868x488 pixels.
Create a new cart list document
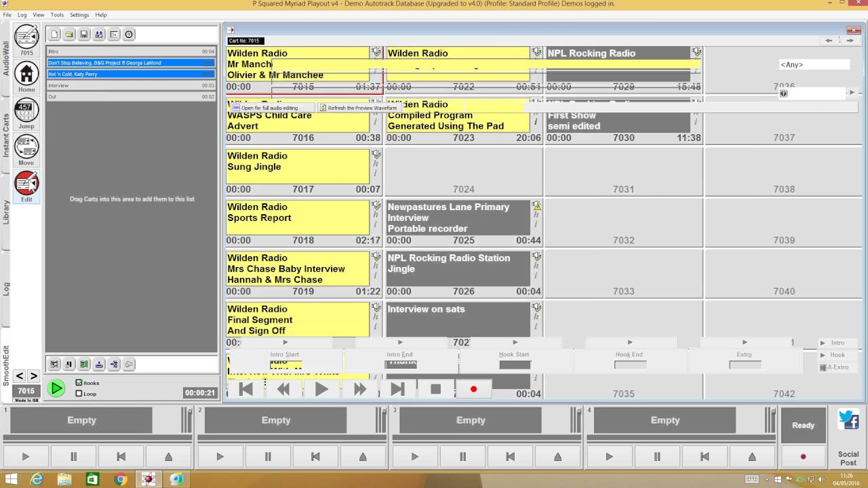[54, 35]
